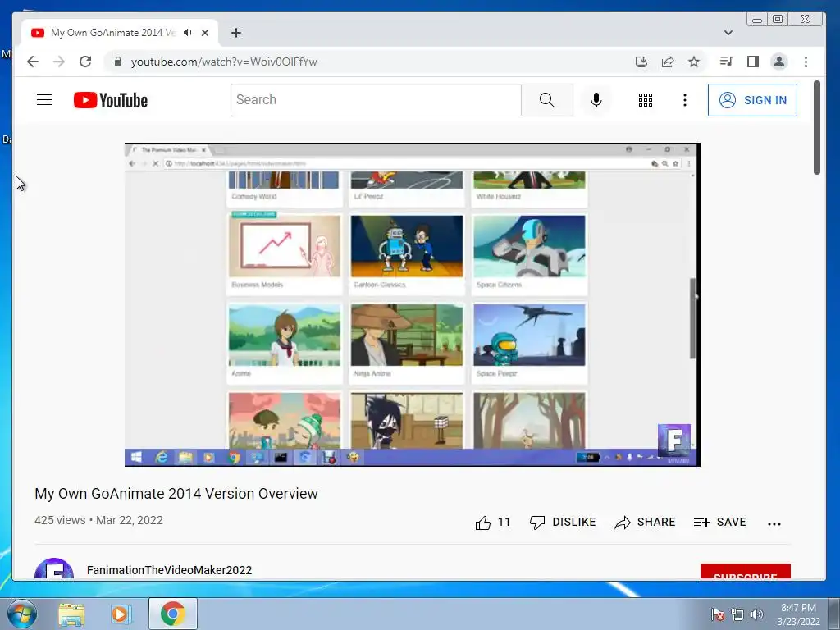SAVE the video to a playlist
The width and height of the screenshot is (840, 630).
pyautogui.click(x=719, y=522)
